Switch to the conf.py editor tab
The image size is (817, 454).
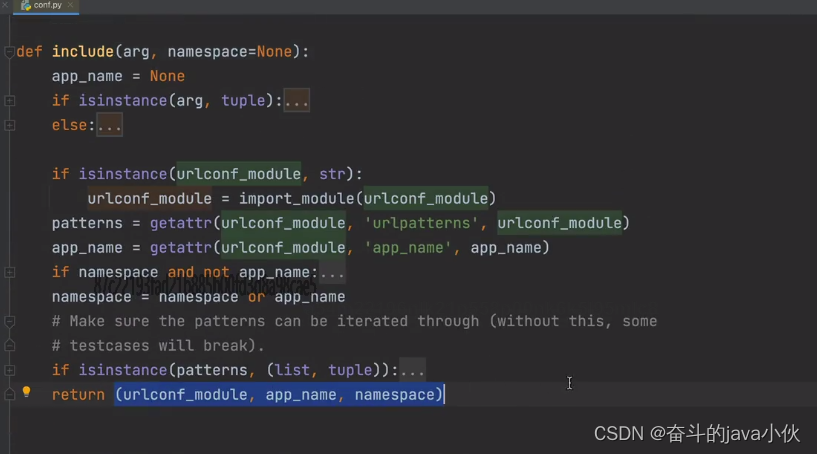(46, 6)
